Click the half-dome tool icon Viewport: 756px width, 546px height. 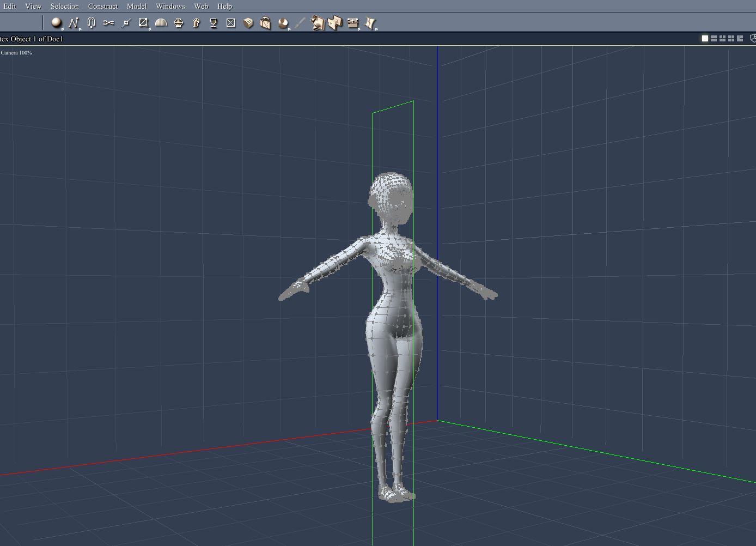(161, 23)
